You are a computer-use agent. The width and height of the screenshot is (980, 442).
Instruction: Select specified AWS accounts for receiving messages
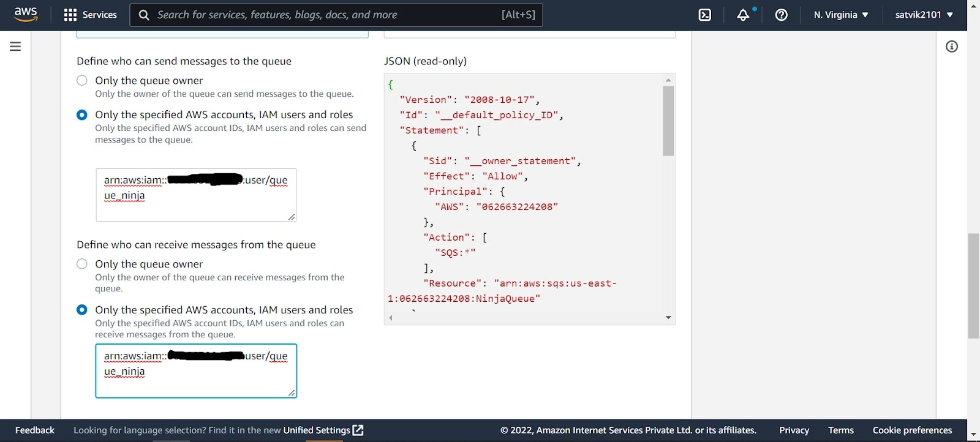click(x=82, y=310)
